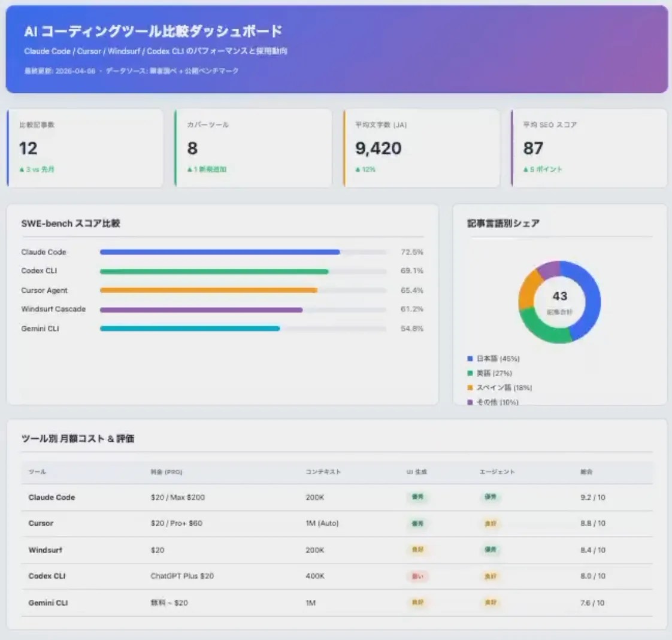Image resolution: width=672 pixels, height=640 pixels.
Task: Click the dashboard title AI コーディングツール比較ダッシュボード
Action: (x=153, y=31)
